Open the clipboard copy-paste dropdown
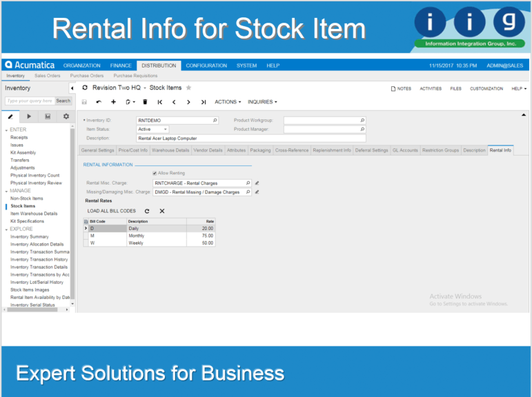This screenshot has height=397, width=532. coord(130,102)
